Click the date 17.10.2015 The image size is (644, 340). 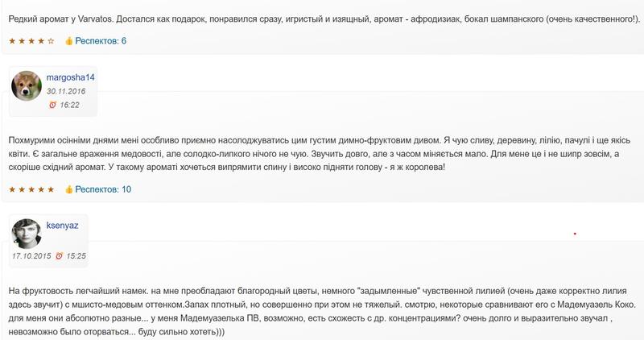coord(32,255)
